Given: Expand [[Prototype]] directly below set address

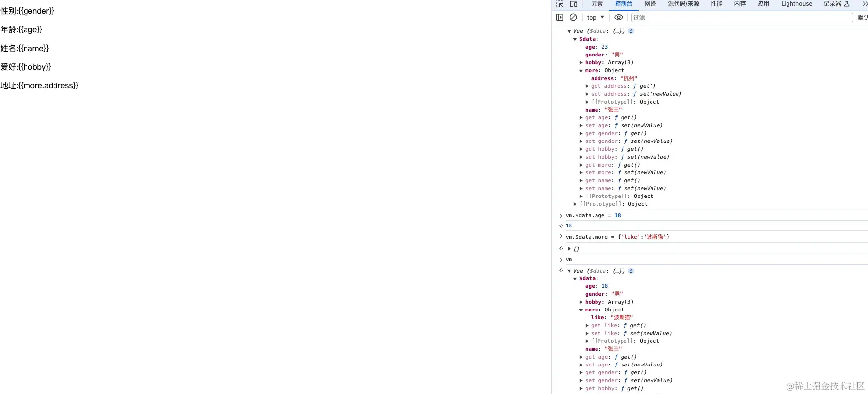Looking at the screenshot, I should tap(587, 102).
